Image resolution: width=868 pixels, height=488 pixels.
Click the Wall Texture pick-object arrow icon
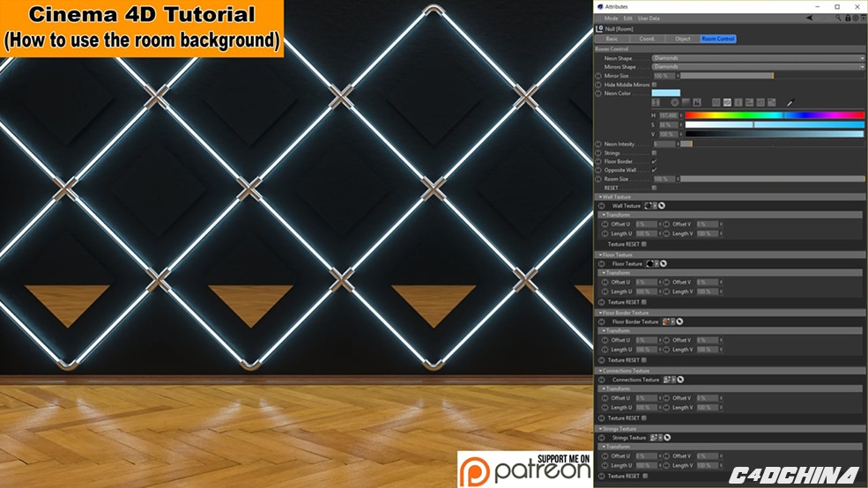(662, 206)
